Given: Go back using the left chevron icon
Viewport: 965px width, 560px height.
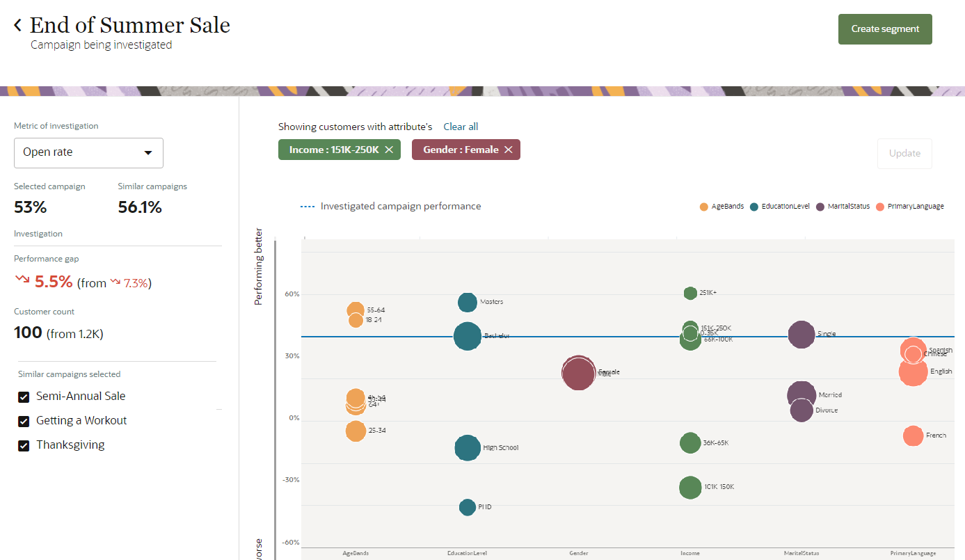Looking at the screenshot, I should click(x=18, y=26).
